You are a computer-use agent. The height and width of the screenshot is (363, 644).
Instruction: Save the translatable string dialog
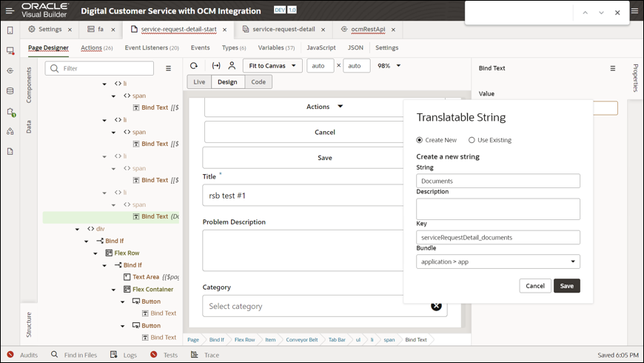567,286
